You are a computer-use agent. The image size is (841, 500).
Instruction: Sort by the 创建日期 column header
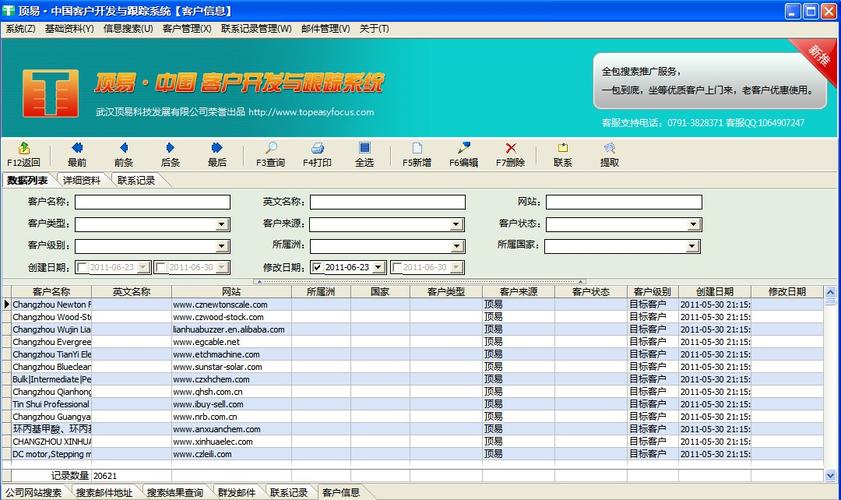tap(714, 292)
